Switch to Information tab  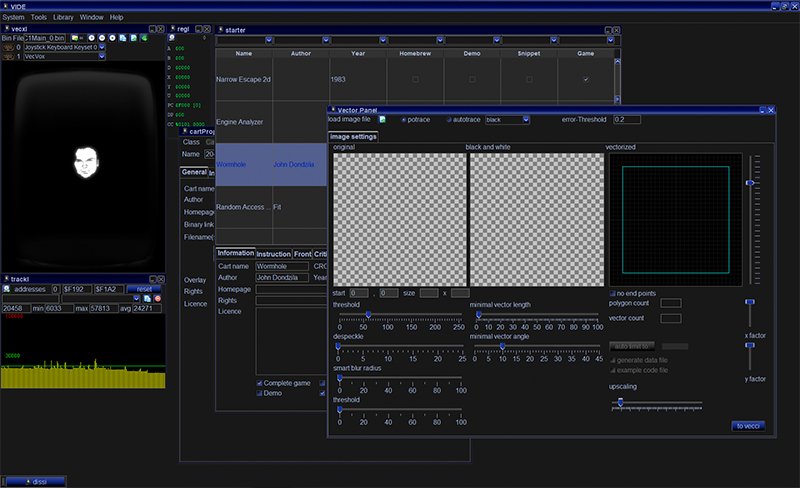[x=235, y=253]
